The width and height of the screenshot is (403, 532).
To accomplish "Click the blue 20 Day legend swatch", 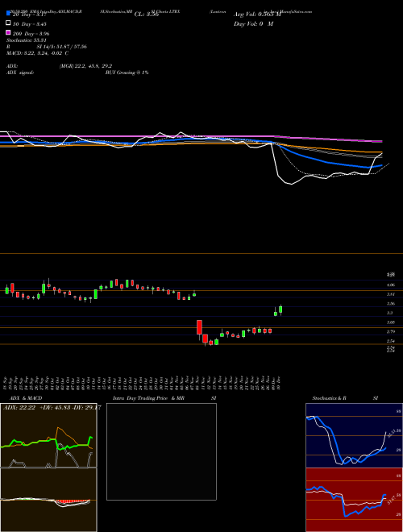I will (8, 13).
